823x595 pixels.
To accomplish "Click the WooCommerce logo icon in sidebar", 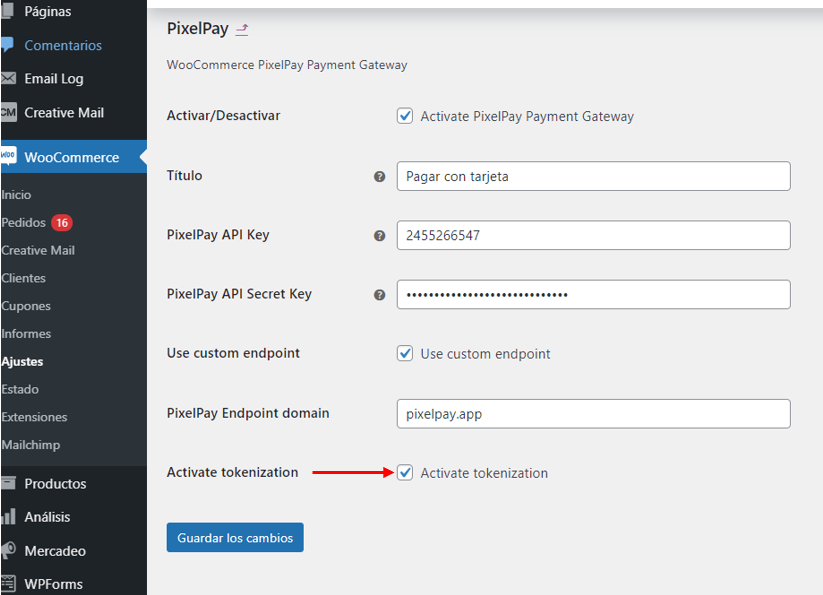I will pos(8,156).
